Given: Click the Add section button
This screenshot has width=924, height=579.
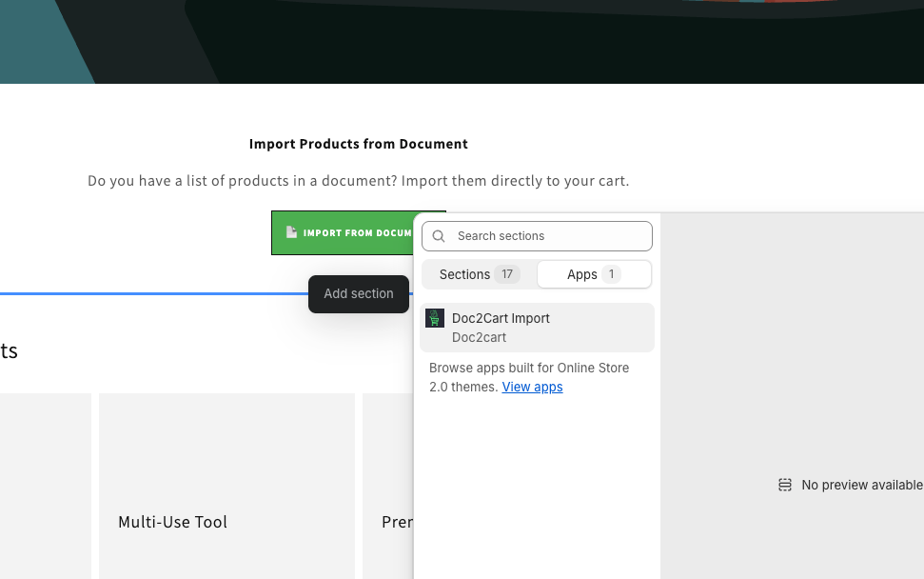Looking at the screenshot, I should [x=359, y=294].
